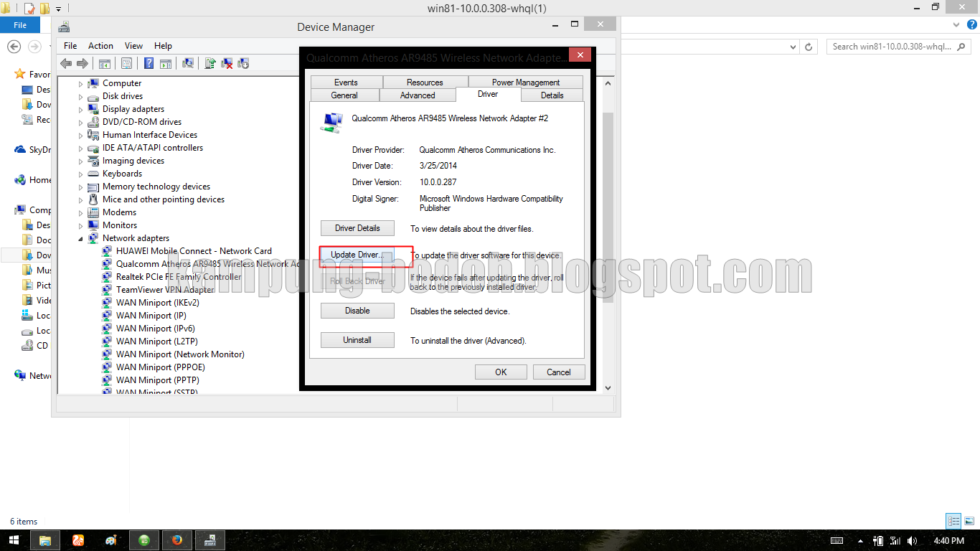Image resolution: width=980 pixels, height=551 pixels.
Task: Switch to the Resources tab
Action: pos(425,83)
